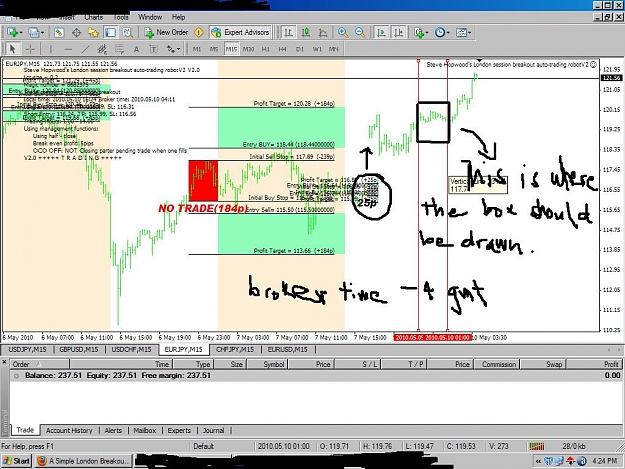Switch to Line Chart display
Image resolution: width=625 pixels, height=469 pixels.
coord(323,33)
